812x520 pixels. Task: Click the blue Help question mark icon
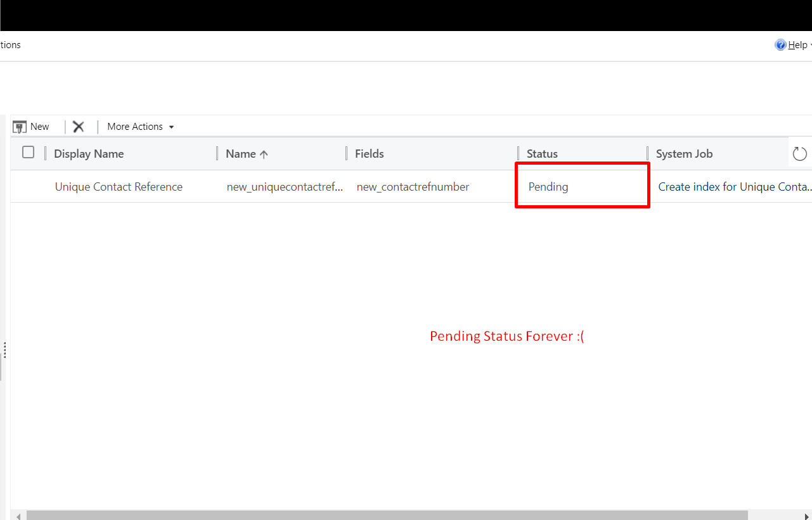(x=780, y=45)
